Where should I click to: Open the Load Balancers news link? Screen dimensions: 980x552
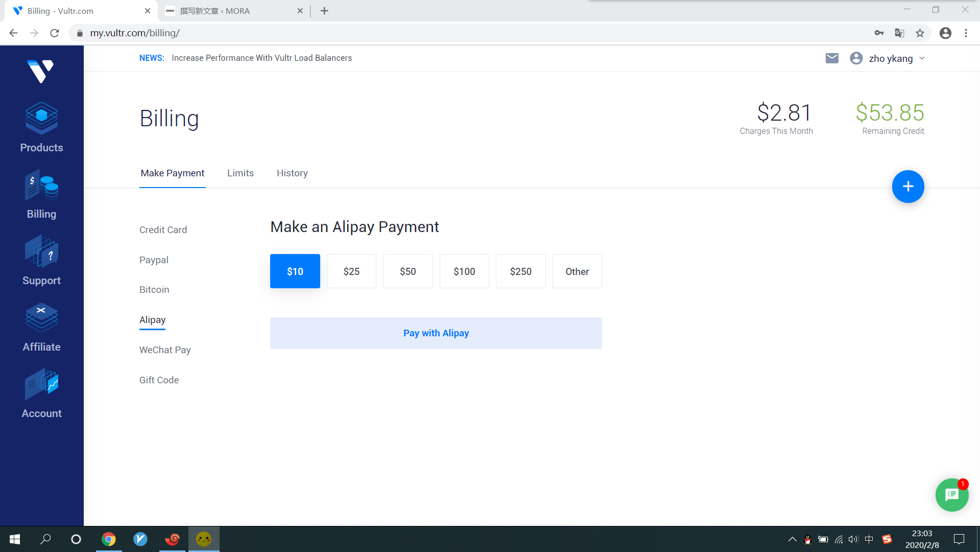tap(261, 58)
